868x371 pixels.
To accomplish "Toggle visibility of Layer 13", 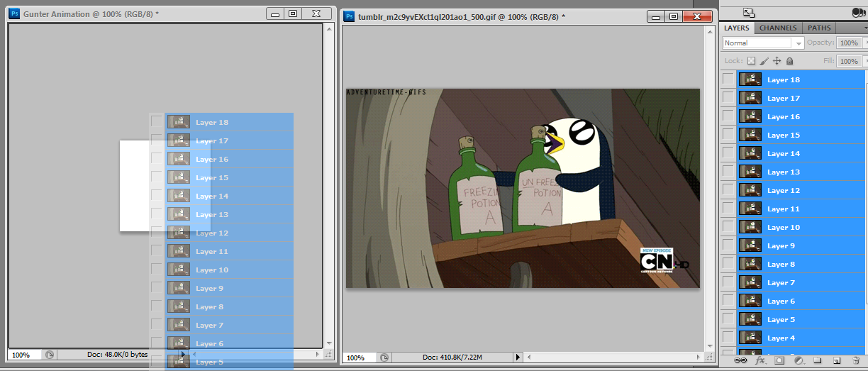I will [x=728, y=172].
